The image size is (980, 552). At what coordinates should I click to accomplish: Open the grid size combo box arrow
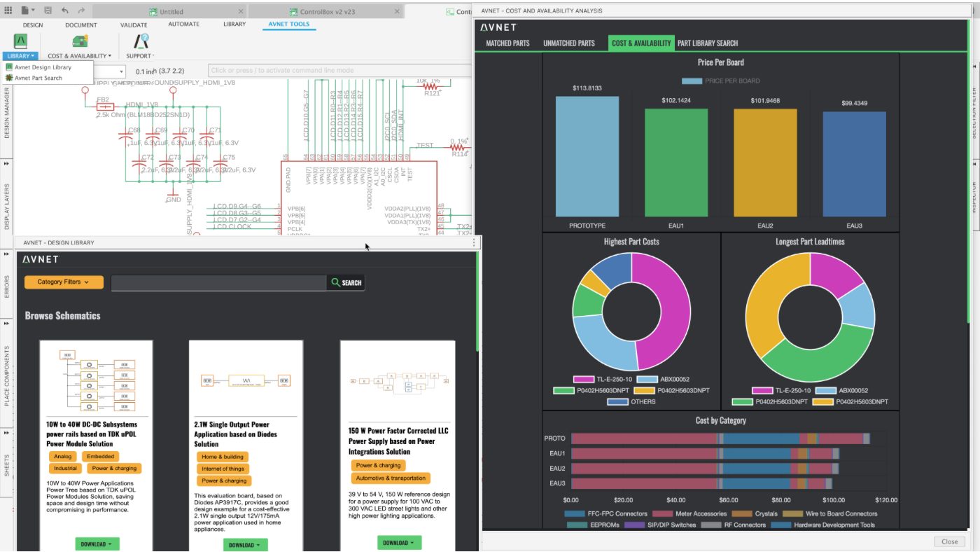pos(121,71)
